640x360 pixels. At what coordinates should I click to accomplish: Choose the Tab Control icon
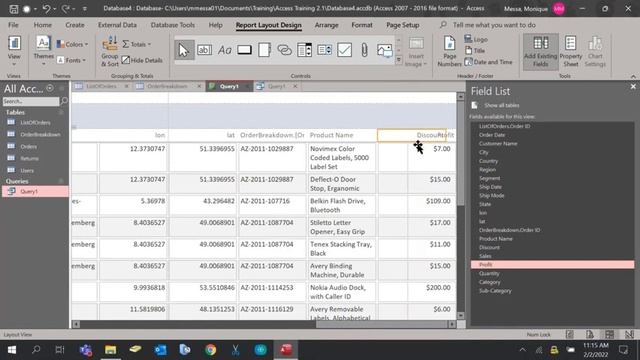(264, 50)
